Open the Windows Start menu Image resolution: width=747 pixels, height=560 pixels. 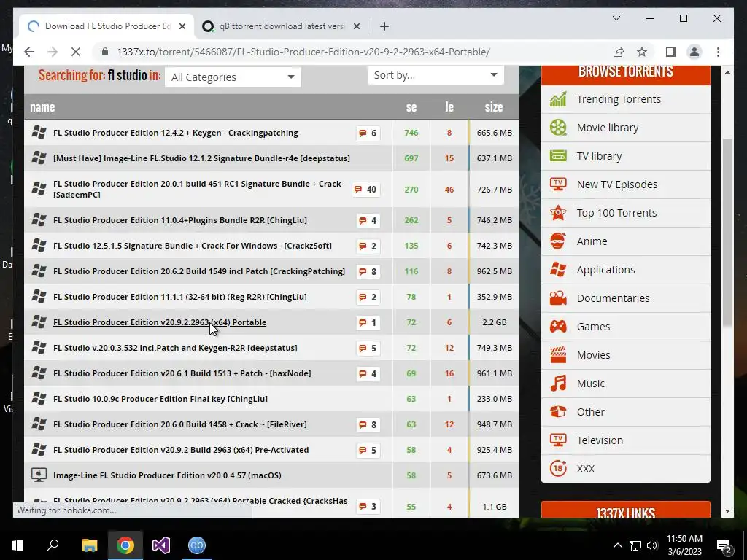18,545
